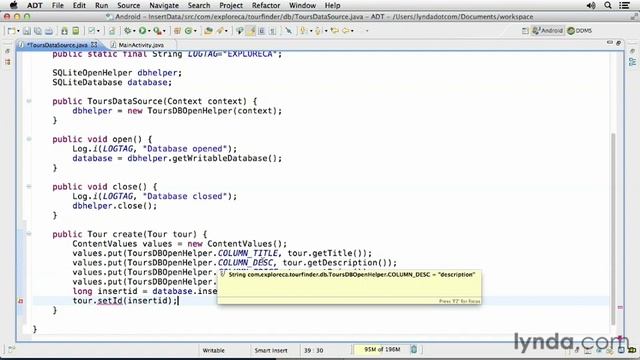The height and width of the screenshot is (360, 640).
Task: Click the Next Annotation icon
Action: [303, 31]
